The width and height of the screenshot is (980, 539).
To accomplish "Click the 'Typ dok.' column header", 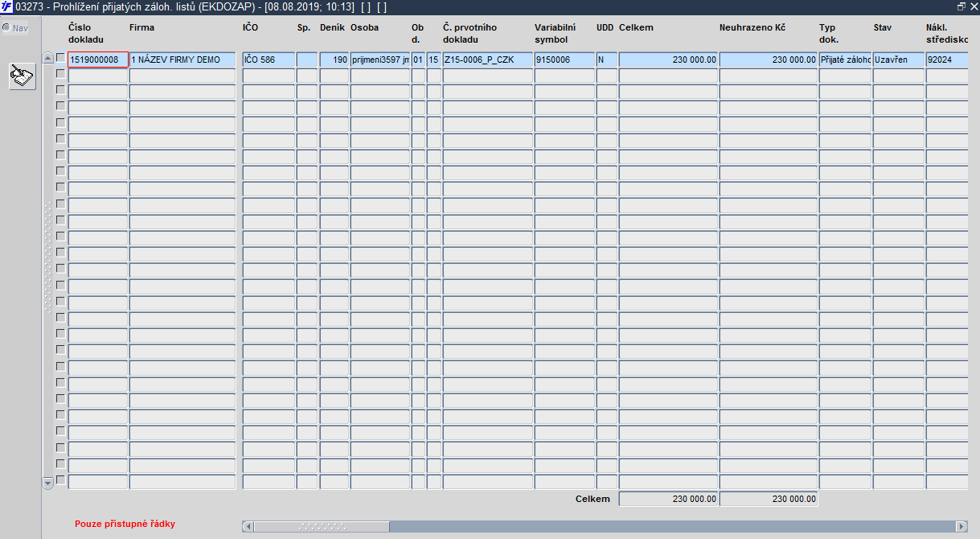I will point(829,33).
